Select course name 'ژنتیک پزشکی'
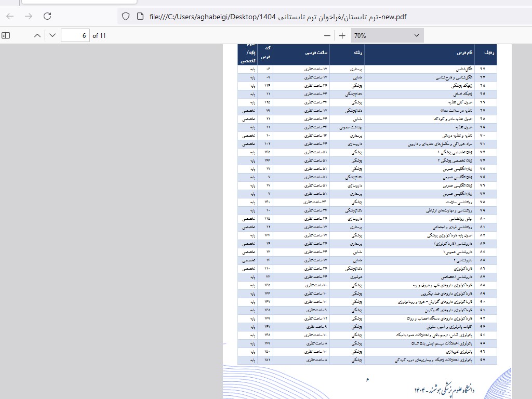Screen dimensions: 532x399 click(x=462, y=86)
